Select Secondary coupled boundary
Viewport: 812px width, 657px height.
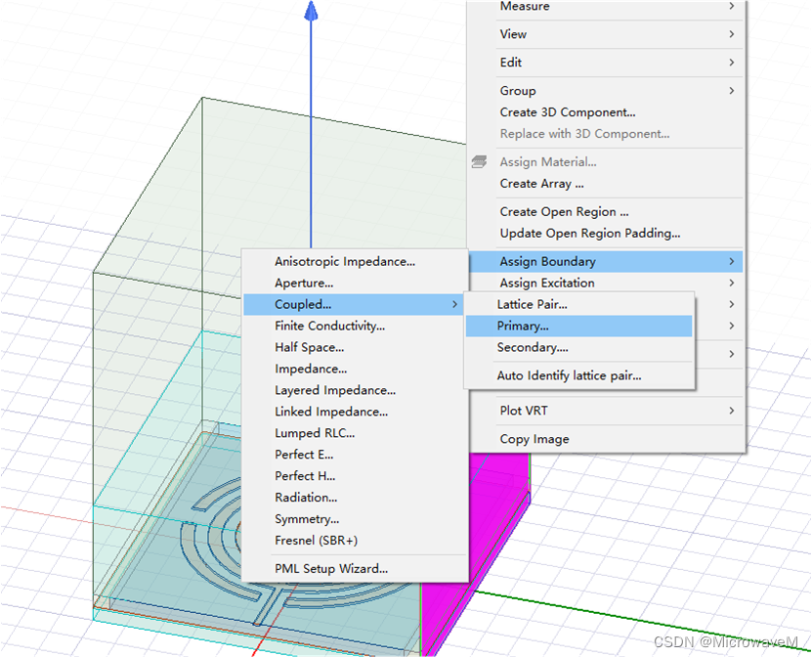point(579,347)
